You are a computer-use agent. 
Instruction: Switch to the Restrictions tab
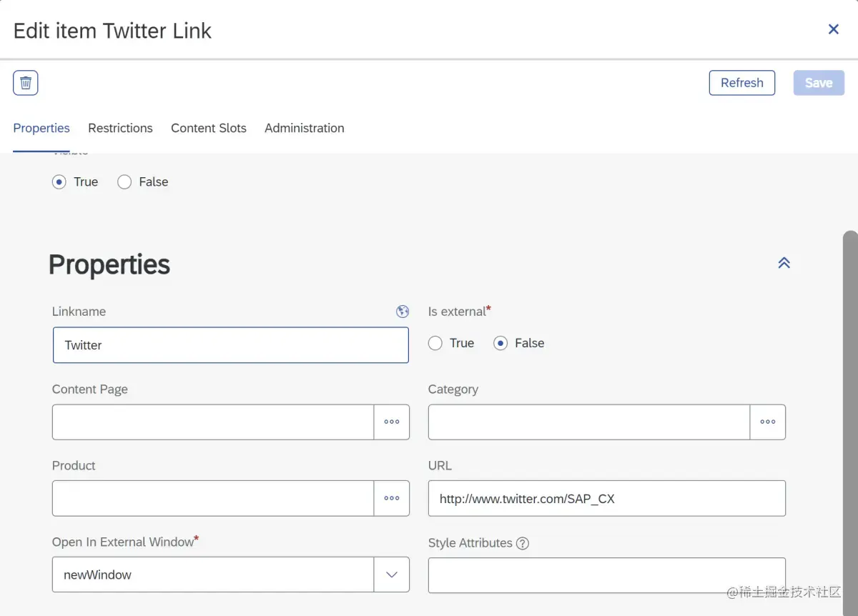click(x=120, y=129)
